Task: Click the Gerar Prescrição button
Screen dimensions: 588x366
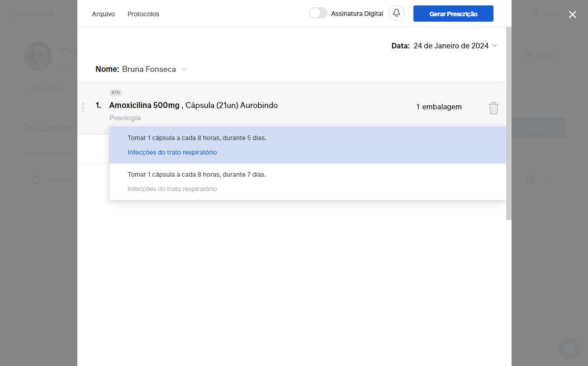Action: point(453,14)
